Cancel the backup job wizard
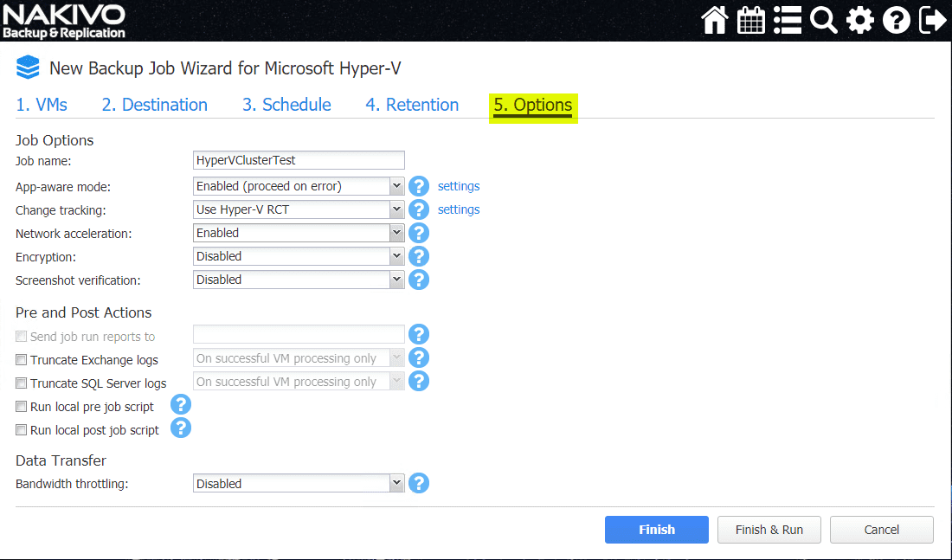This screenshot has width=952, height=560. 882,530
